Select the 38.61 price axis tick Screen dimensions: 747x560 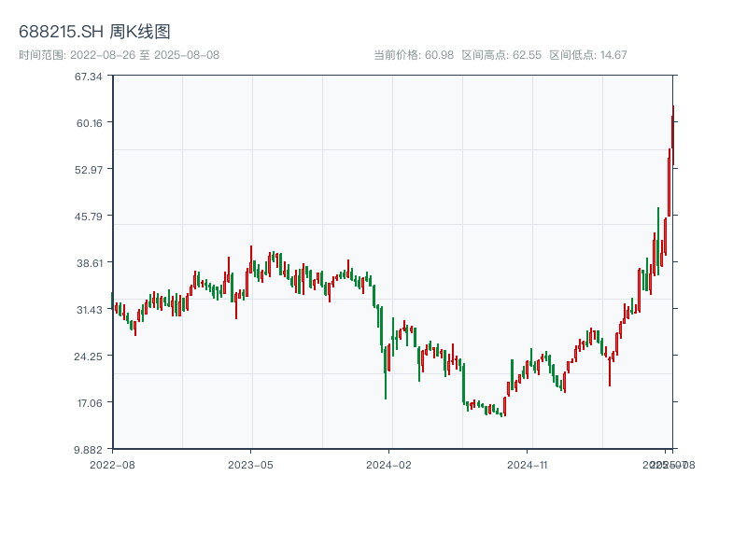tap(89, 262)
